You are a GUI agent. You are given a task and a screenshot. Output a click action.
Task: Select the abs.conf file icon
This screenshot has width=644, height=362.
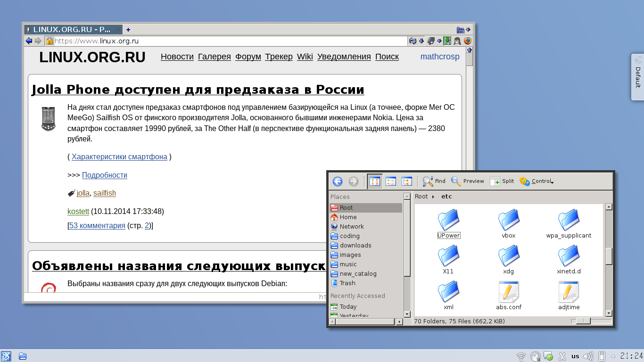(x=509, y=291)
